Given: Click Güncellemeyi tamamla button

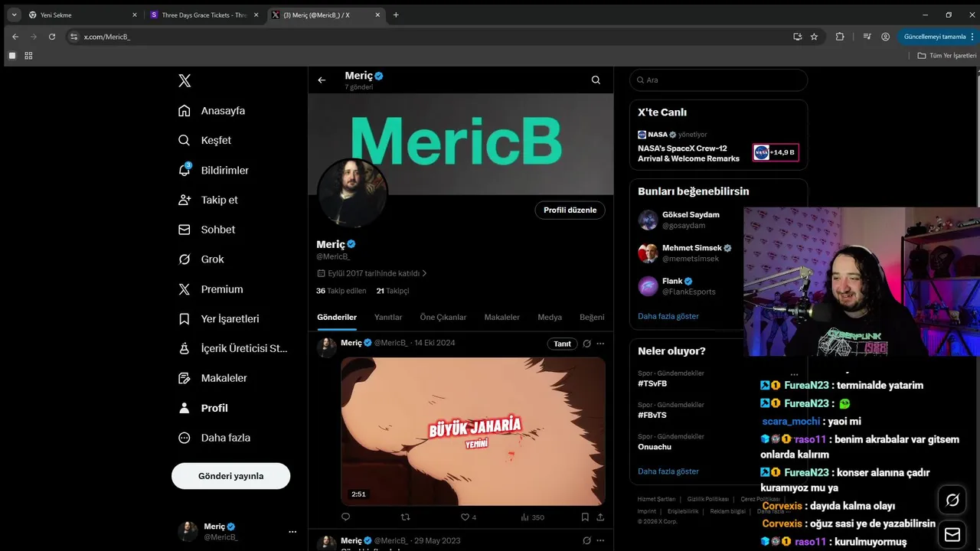Looking at the screenshot, I should click(938, 36).
